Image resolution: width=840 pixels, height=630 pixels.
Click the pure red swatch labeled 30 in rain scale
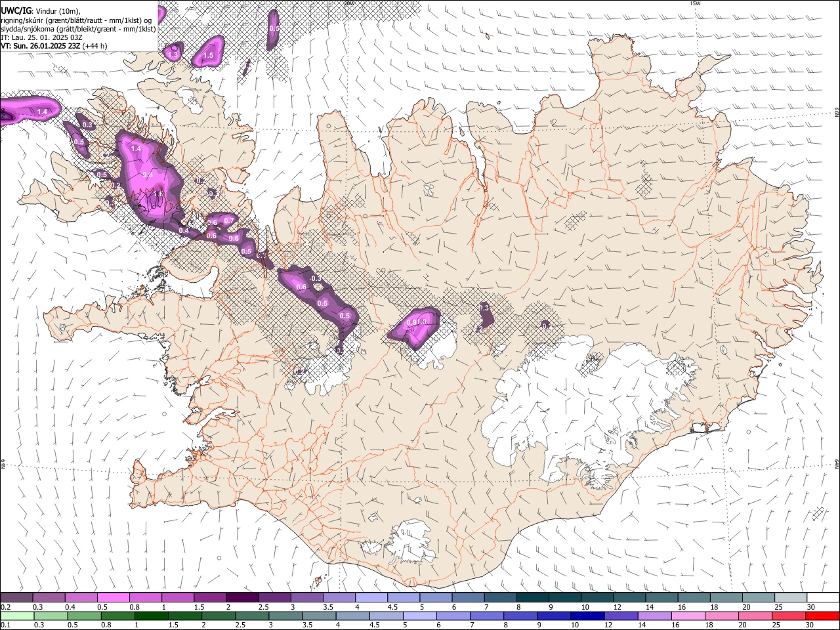823,616
